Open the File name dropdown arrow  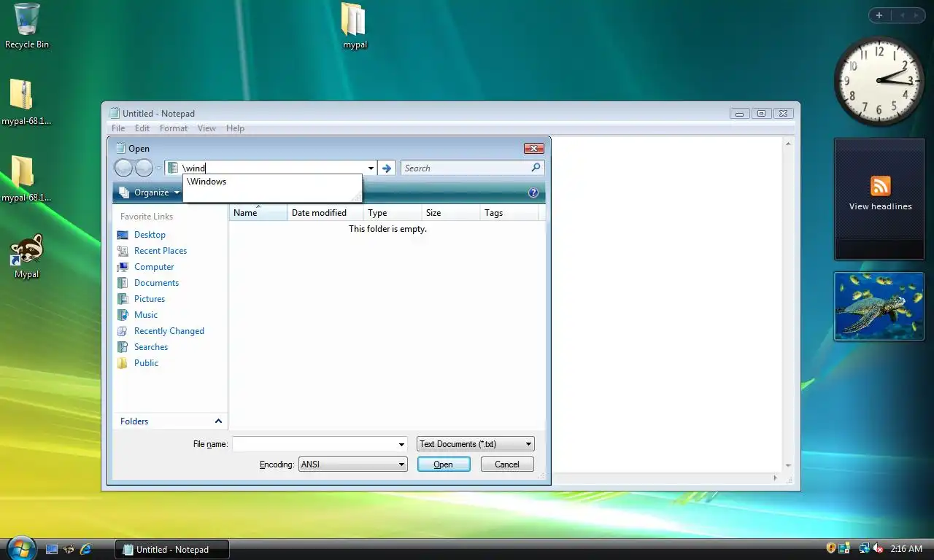401,444
